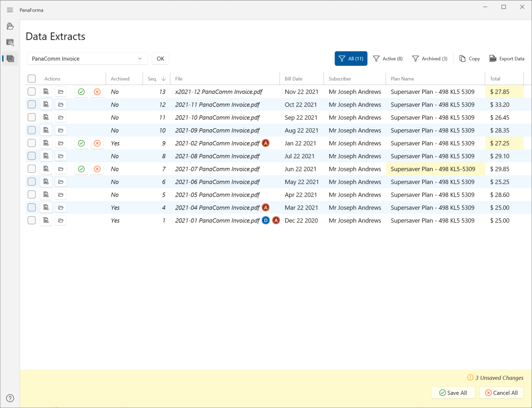
Task: Select highlighted $ 27.85 Total cell
Action: 504,92
